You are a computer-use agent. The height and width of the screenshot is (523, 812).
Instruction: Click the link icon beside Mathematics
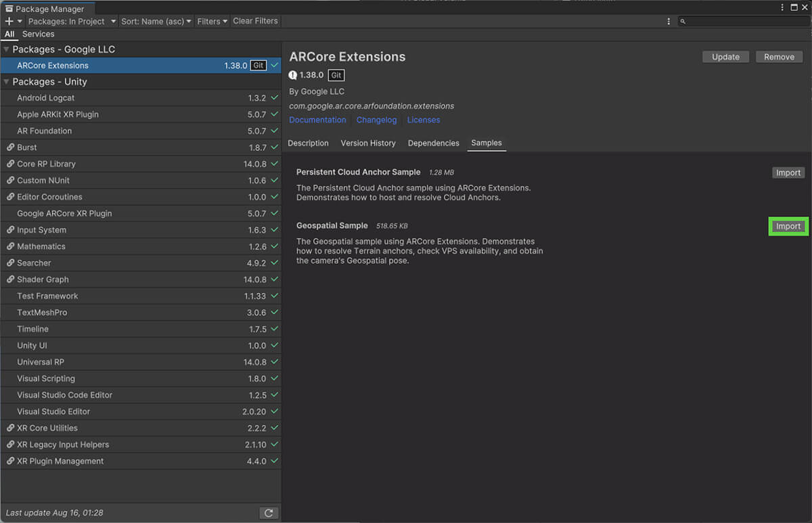pos(10,246)
